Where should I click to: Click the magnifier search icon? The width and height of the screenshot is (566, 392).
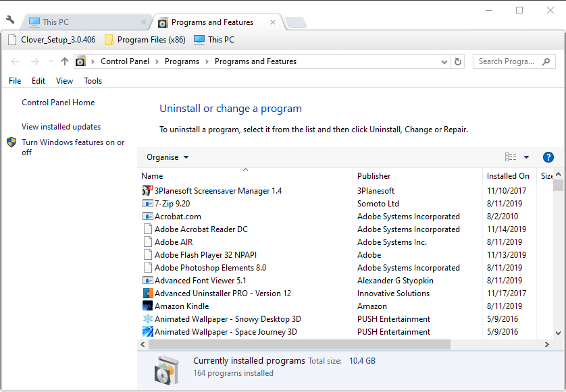tap(546, 61)
